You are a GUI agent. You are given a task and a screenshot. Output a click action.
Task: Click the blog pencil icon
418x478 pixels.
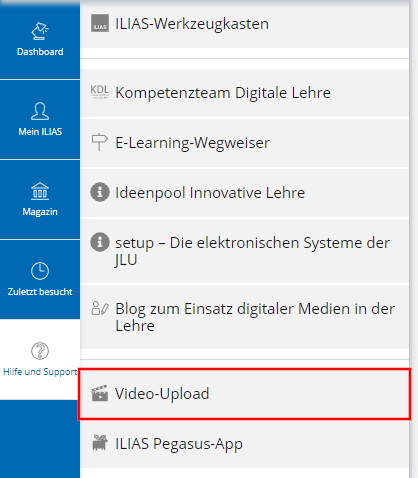100,308
